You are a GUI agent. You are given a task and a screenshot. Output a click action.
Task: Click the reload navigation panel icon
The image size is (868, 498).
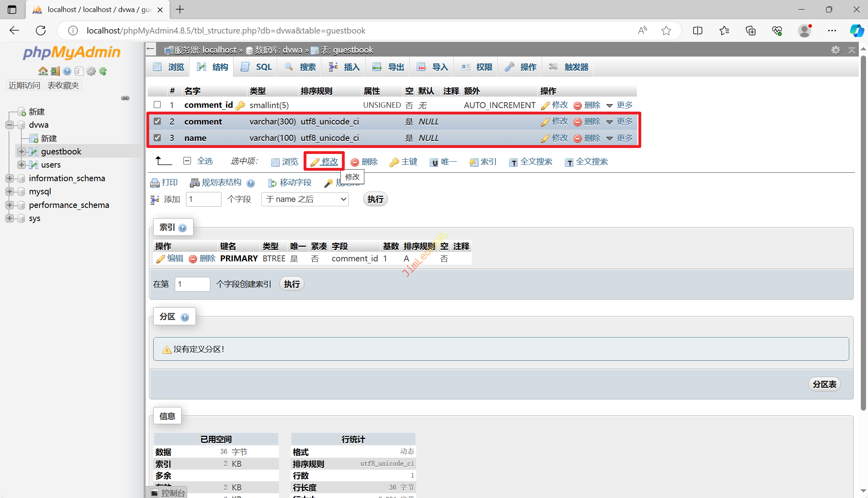pos(103,71)
